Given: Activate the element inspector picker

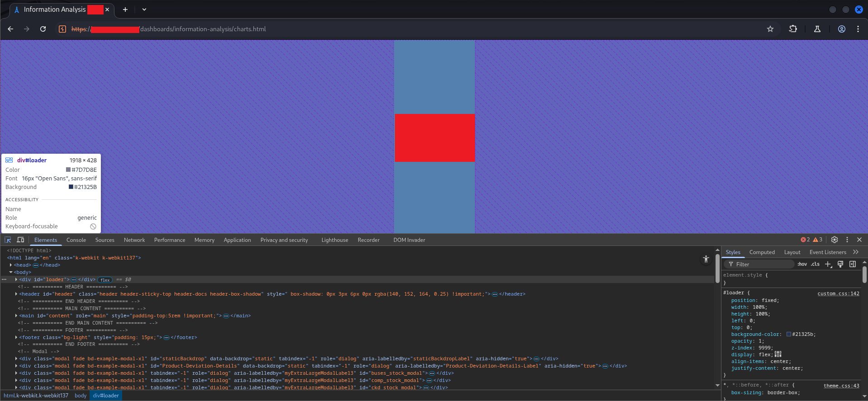Looking at the screenshot, I should (x=8, y=240).
